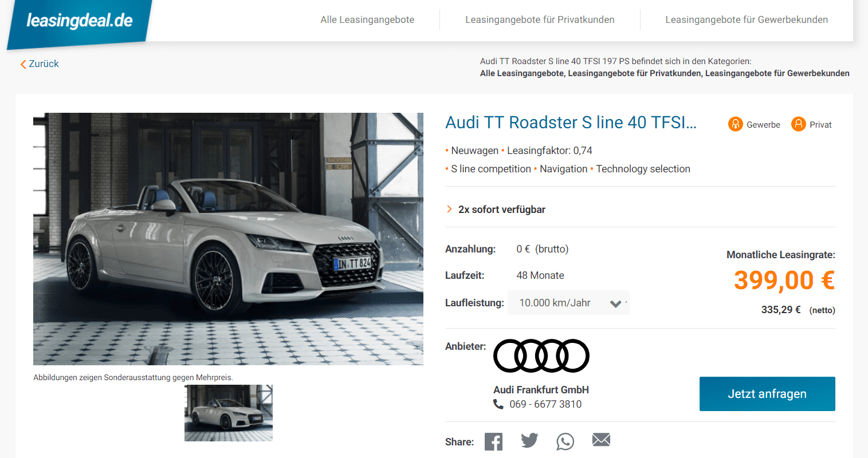Share the offer on Facebook

493,441
